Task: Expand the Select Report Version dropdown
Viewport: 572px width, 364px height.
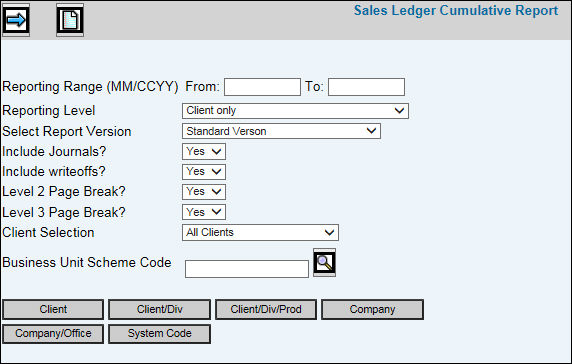Action: click(281, 131)
